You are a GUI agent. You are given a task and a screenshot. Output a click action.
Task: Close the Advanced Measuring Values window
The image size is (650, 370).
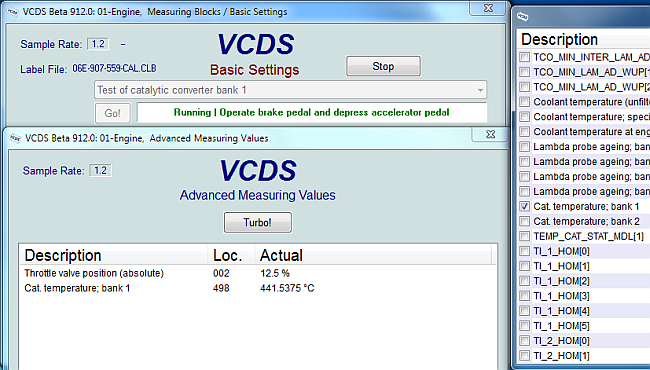(490, 134)
